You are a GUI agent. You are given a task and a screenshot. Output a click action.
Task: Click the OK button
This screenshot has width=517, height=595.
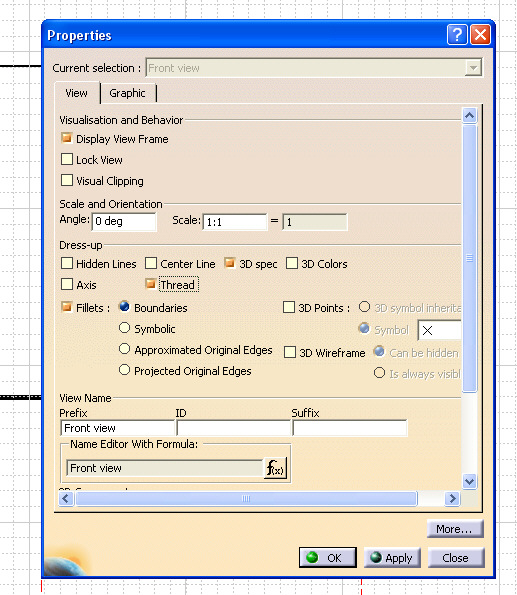(x=328, y=557)
